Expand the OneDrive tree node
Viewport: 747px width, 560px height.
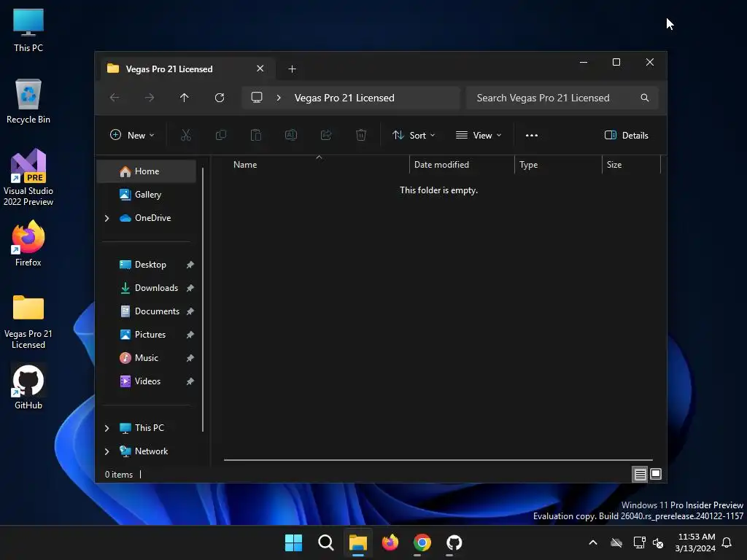click(107, 218)
